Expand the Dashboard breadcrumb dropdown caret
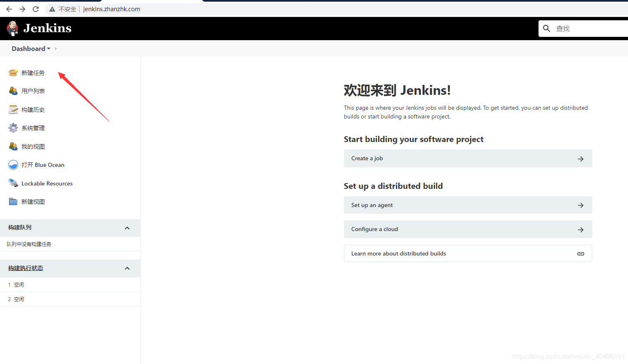The height and width of the screenshot is (364, 628). [x=49, y=48]
